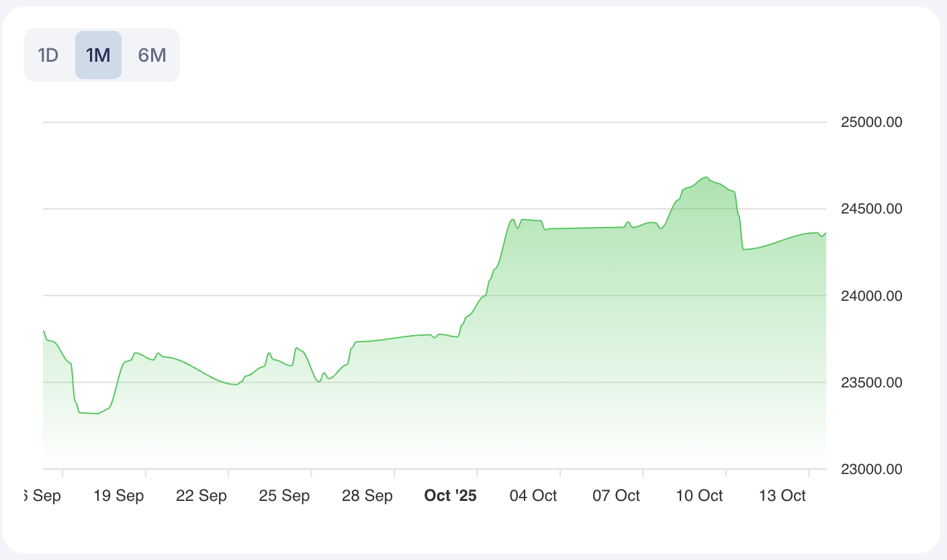
Task: Click the 19 Sep date label
Action: point(118,496)
